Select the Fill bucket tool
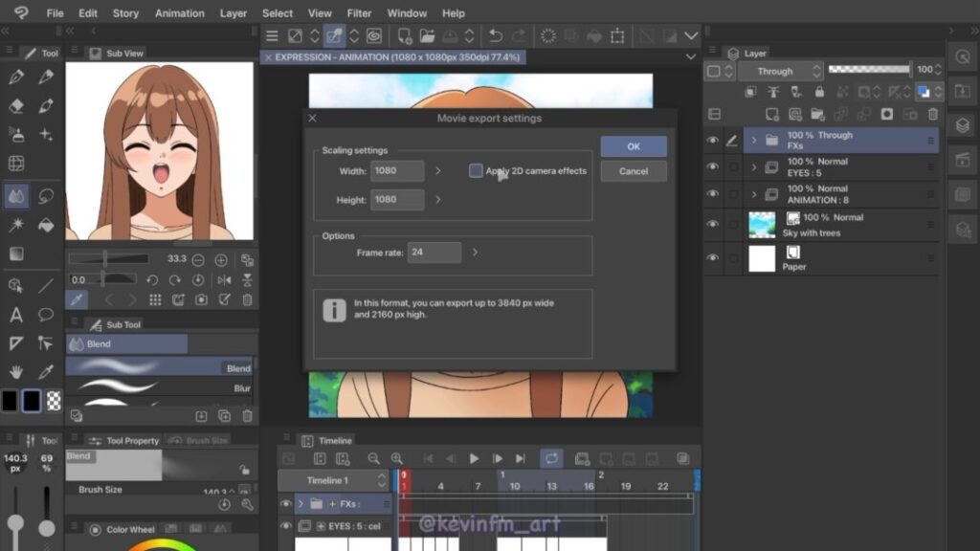Viewport: 980px width, 551px height. [45, 225]
